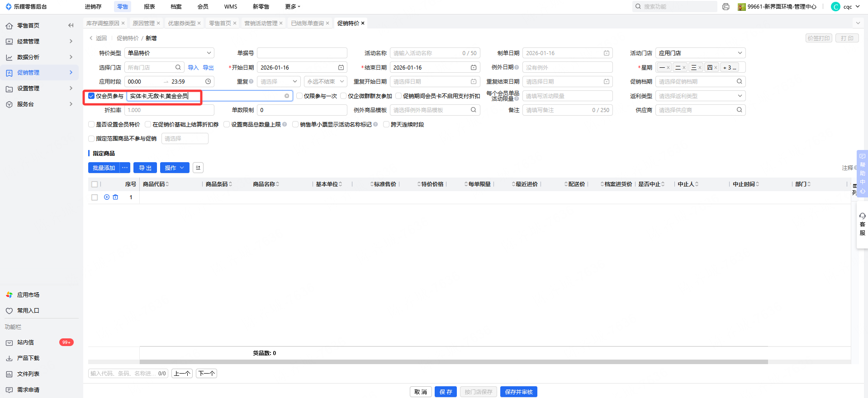Click the printer icon in top bar
Image resolution: width=868 pixels, height=398 pixels.
pos(726,7)
